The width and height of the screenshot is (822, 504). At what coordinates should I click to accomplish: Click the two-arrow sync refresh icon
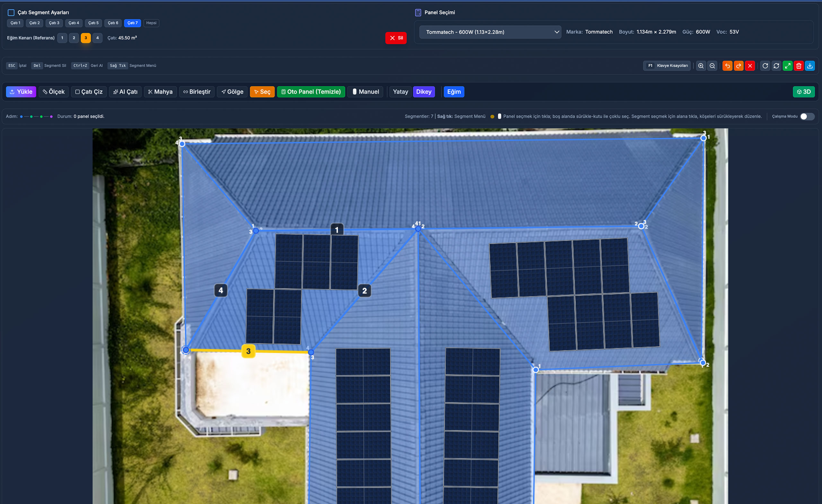pyautogui.click(x=776, y=66)
